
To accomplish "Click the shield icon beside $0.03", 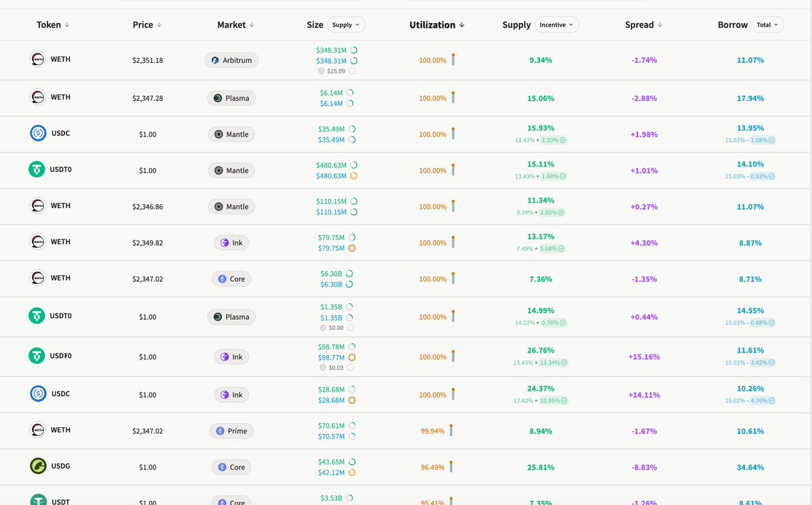I will pyautogui.click(x=323, y=368).
